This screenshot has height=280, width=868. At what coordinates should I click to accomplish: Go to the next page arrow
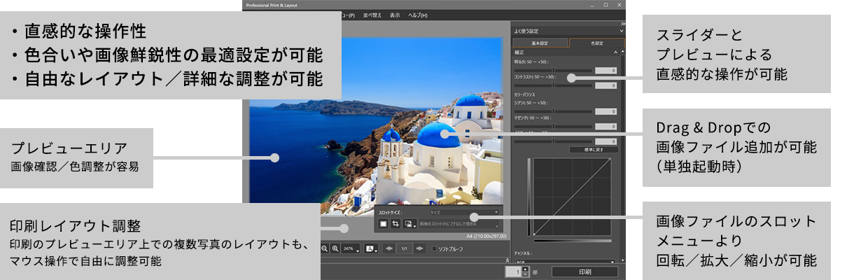point(419,248)
